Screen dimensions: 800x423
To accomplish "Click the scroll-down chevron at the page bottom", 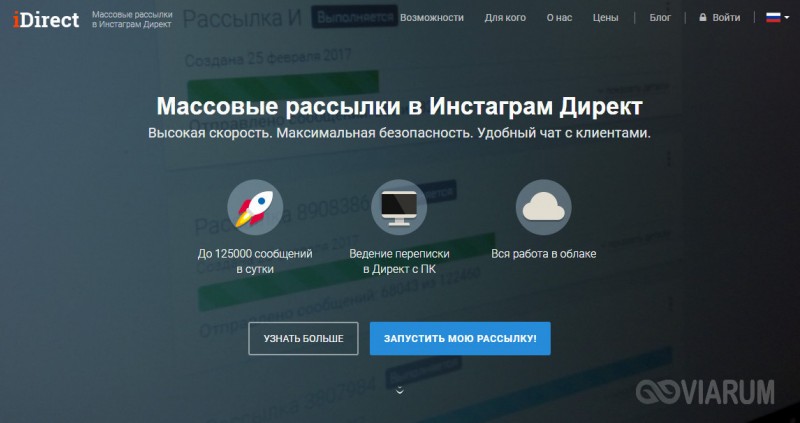I will (399, 390).
